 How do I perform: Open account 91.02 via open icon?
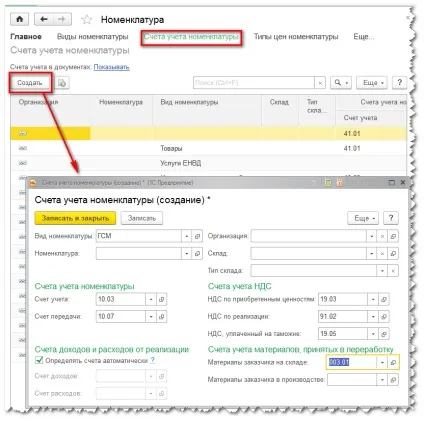(x=384, y=316)
